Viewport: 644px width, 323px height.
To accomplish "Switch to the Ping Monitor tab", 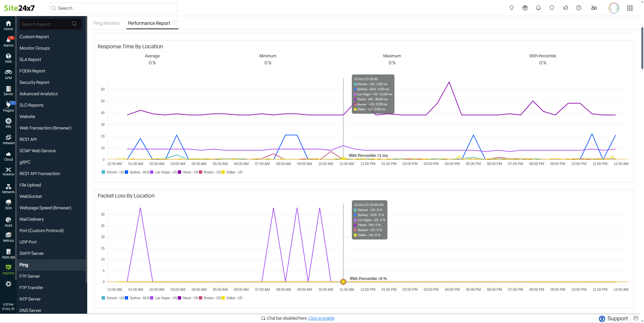I will click(106, 23).
